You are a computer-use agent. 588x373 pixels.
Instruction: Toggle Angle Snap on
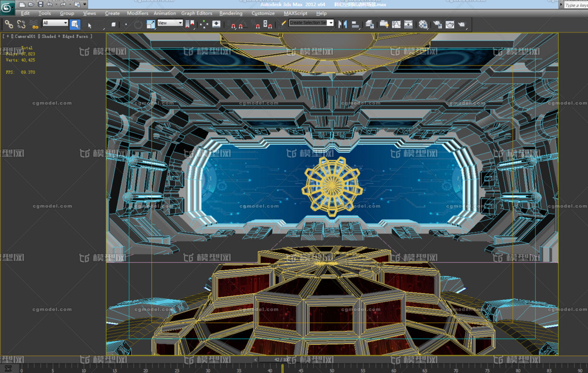241,24
